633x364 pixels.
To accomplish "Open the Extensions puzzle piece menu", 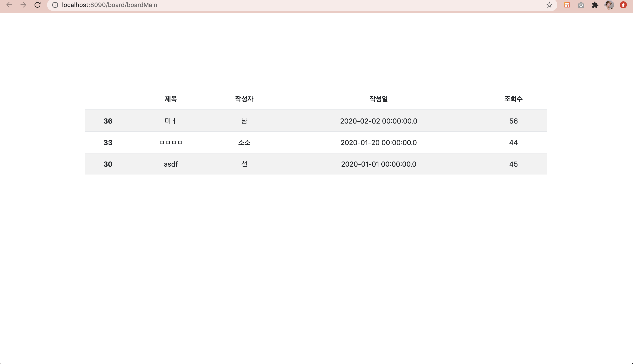I will pyautogui.click(x=595, y=5).
